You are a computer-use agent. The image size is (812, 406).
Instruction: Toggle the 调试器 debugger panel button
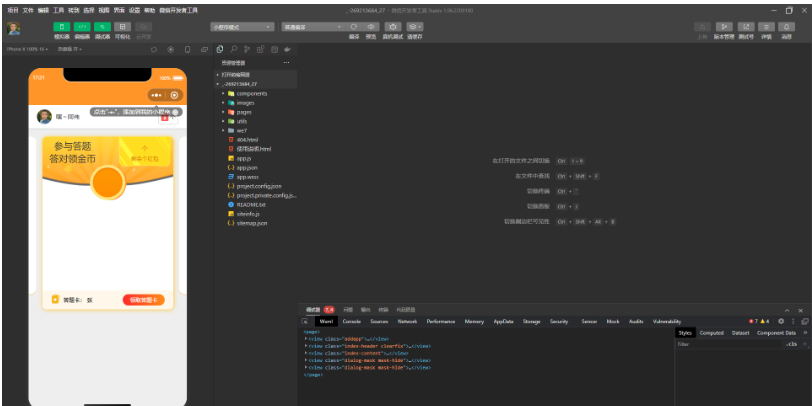pos(102,27)
